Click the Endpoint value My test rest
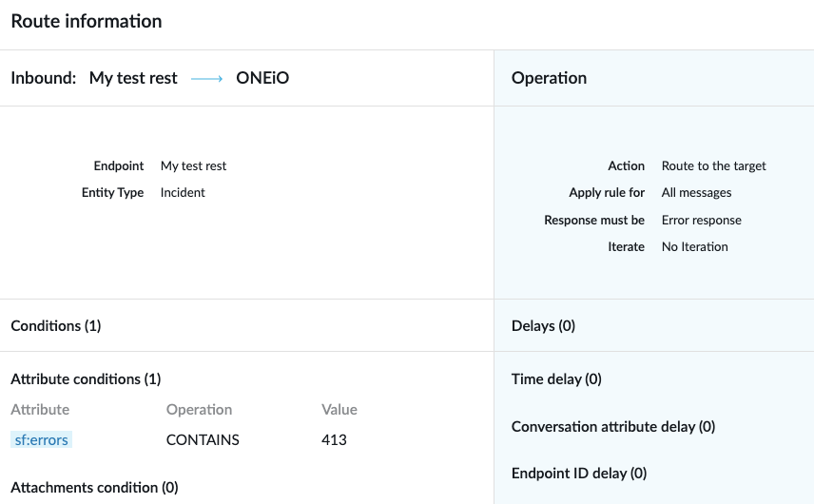 click(193, 165)
